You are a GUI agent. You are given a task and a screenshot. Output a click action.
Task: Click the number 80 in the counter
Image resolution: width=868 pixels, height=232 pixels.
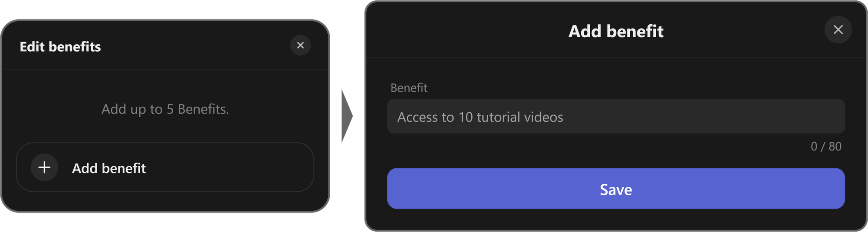(835, 147)
